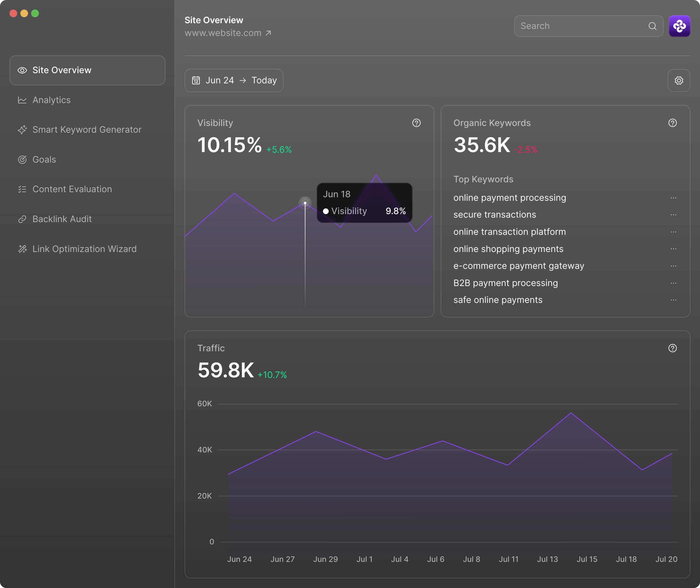
Task: Click the search magnifier icon
Action: click(652, 26)
